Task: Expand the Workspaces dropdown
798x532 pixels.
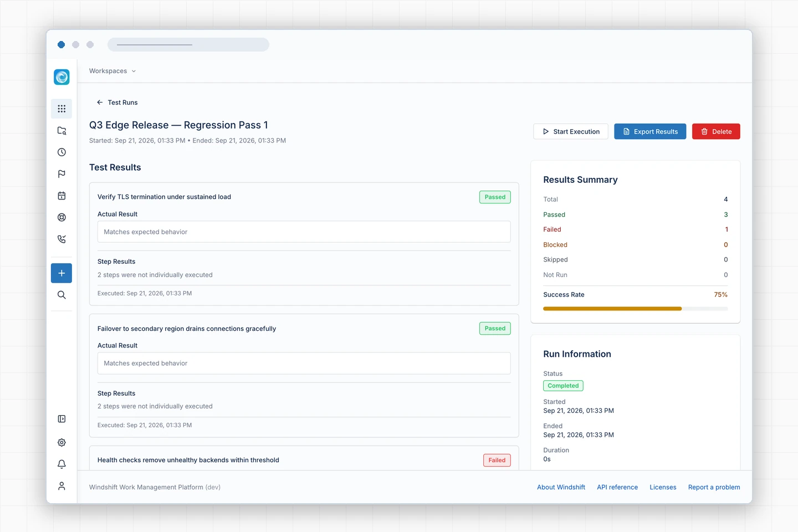Action: 112,71
